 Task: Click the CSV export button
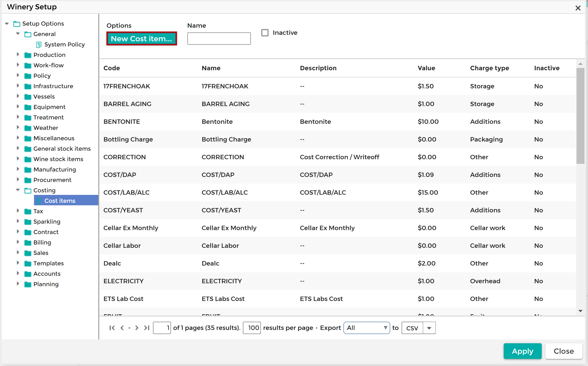412,328
